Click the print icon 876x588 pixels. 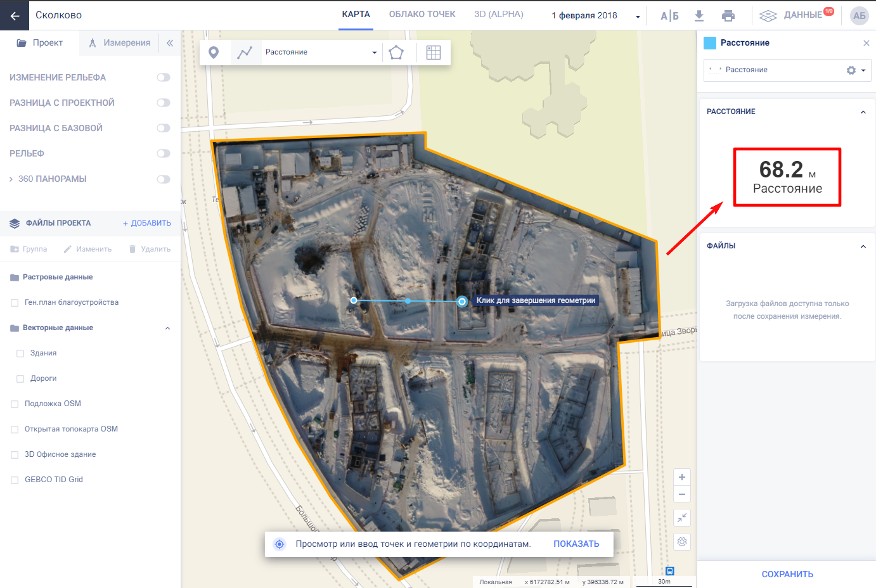[728, 16]
